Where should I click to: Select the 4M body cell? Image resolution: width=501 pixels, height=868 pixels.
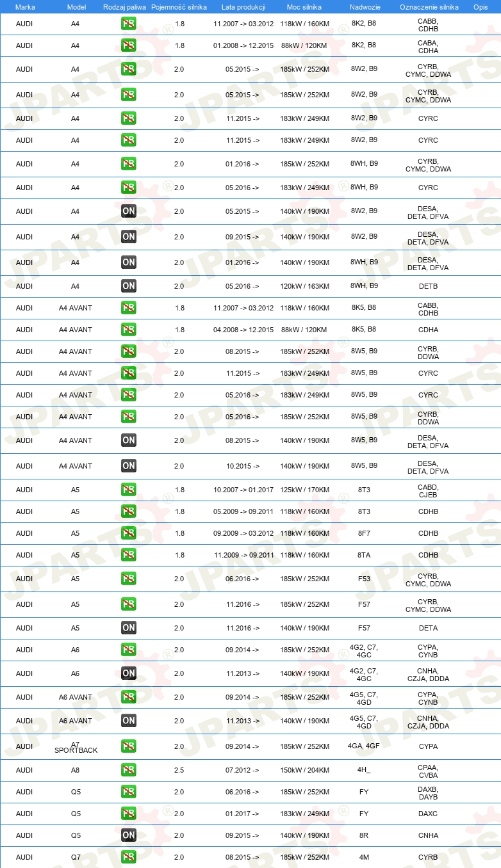[x=364, y=857]
